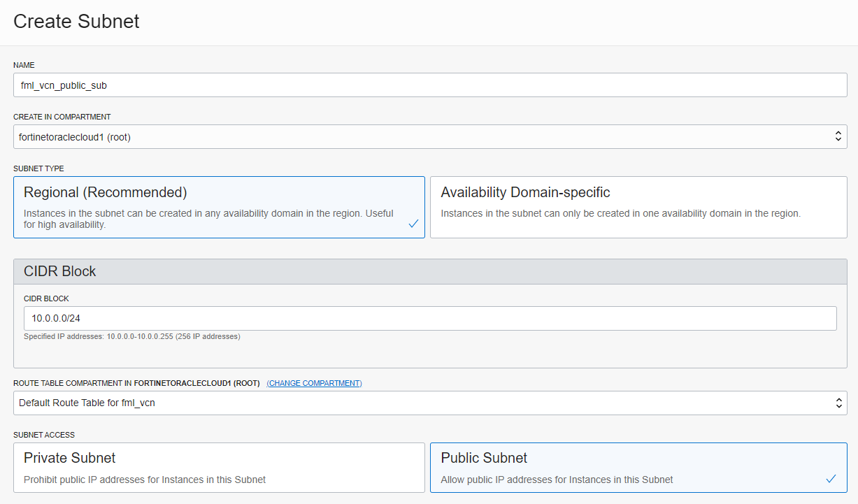
Task: Select Availability Domain-specific subnet type
Action: pos(638,207)
